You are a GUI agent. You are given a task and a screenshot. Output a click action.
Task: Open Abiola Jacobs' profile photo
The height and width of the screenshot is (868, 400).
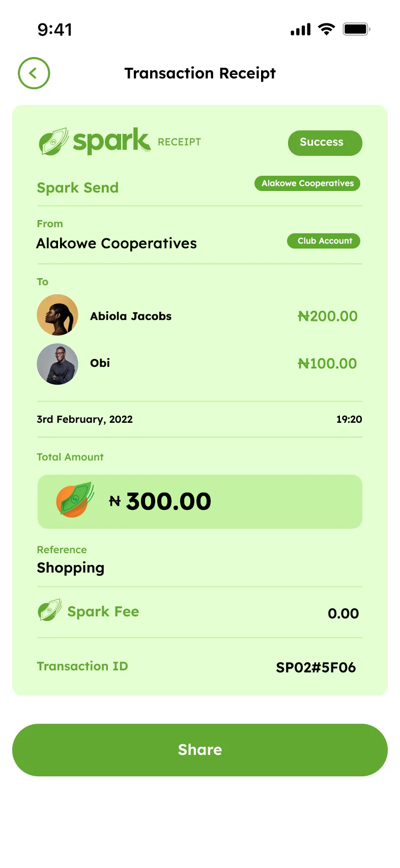click(x=58, y=315)
